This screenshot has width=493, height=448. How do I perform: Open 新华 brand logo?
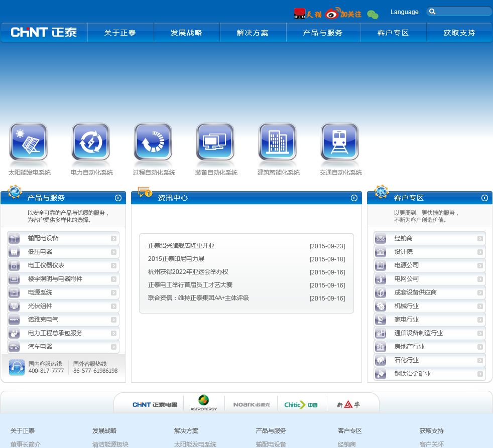(348, 405)
